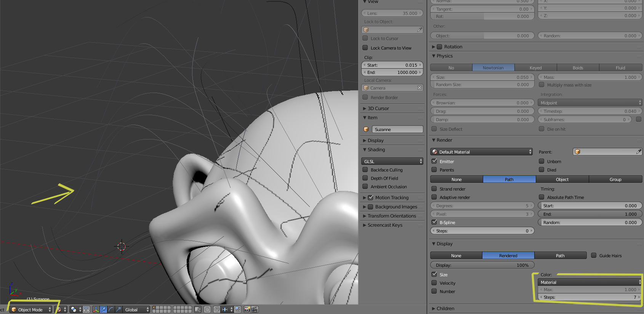Click the viewport shading sphere icon
Screen dimensions: 644x314
point(59,309)
